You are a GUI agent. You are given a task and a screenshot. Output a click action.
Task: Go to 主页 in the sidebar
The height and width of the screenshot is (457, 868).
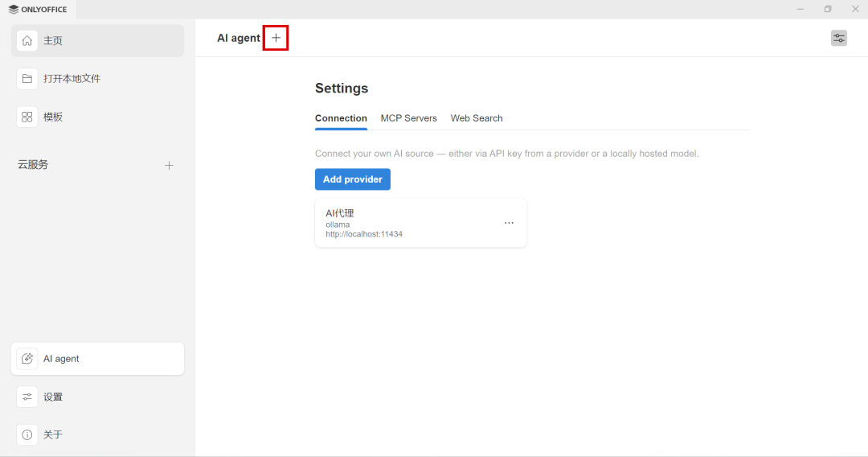[97, 40]
